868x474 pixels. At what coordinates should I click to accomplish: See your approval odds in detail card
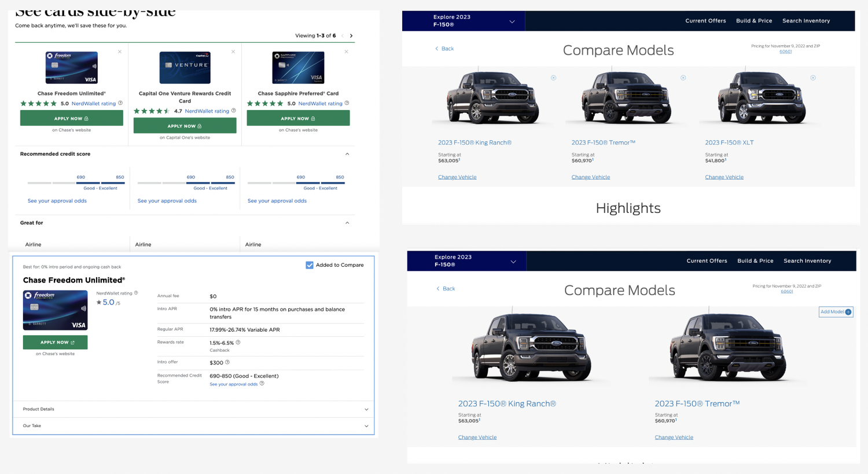[x=234, y=384]
